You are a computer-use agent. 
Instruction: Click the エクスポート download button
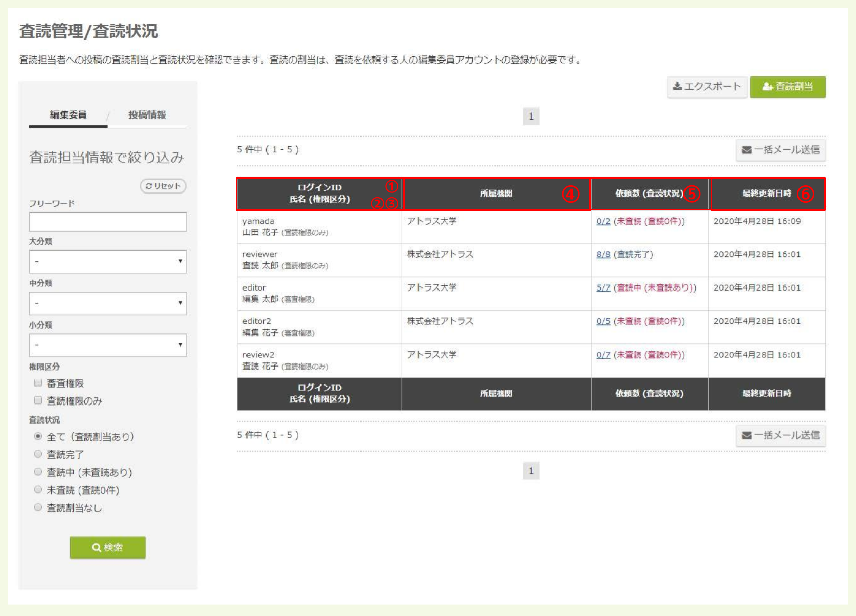(707, 87)
